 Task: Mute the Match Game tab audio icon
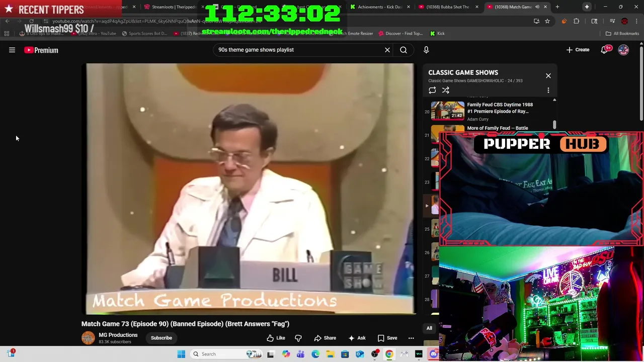537,7
